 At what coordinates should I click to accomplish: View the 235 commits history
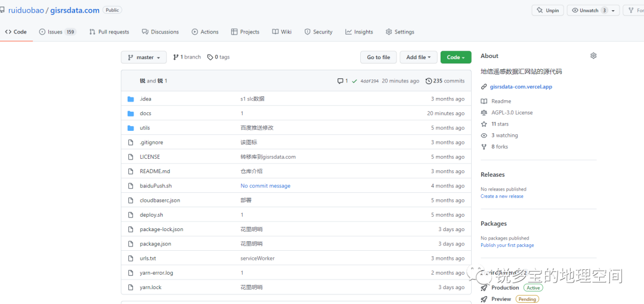[x=445, y=81]
